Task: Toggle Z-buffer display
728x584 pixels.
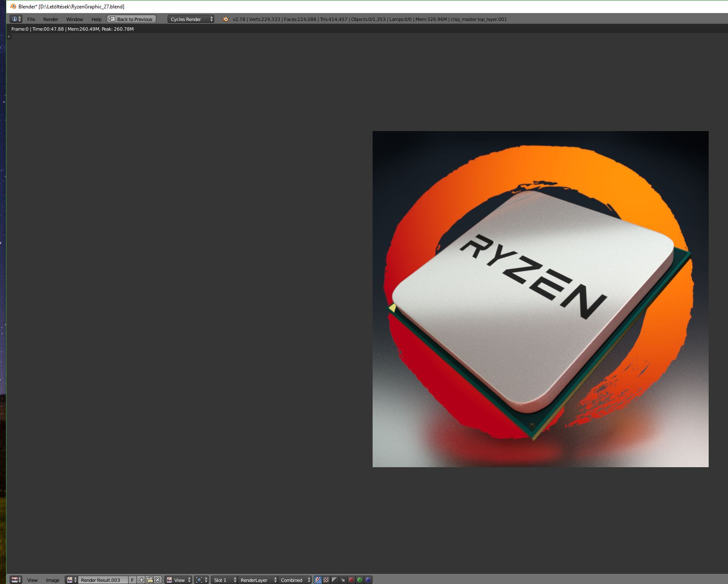Action: 343,580
